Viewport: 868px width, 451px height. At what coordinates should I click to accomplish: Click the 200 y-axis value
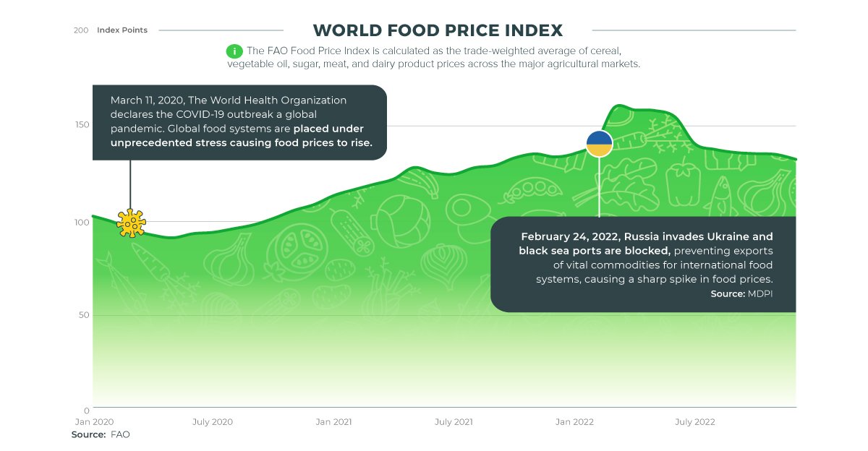pos(81,30)
